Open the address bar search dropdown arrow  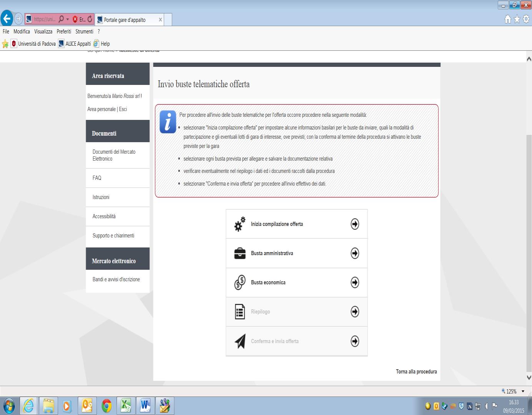[x=68, y=19]
